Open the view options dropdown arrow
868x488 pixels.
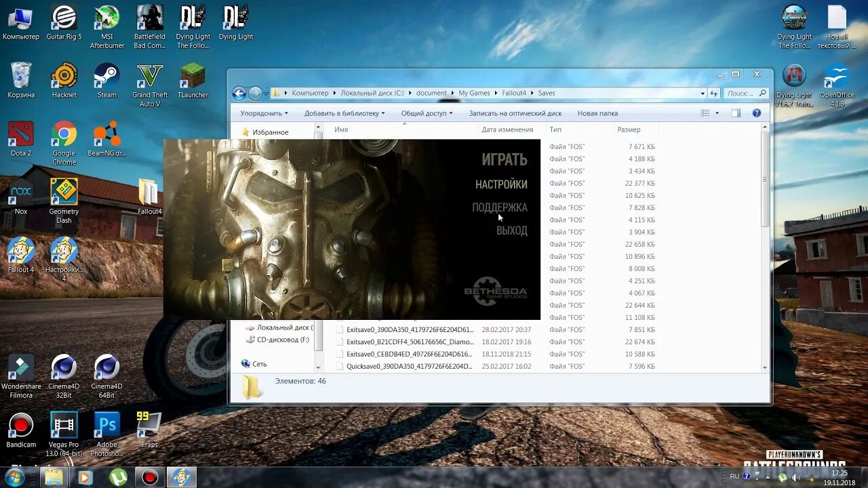[717, 113]
